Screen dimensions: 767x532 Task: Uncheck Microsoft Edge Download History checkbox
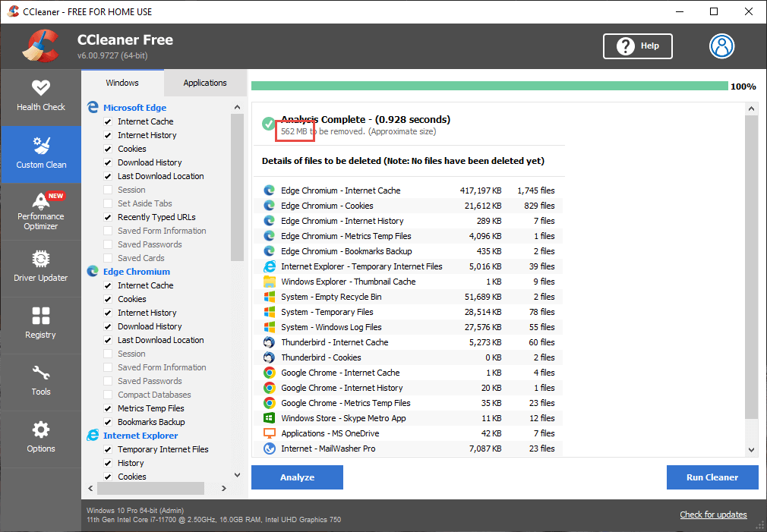tap(108, 162)
